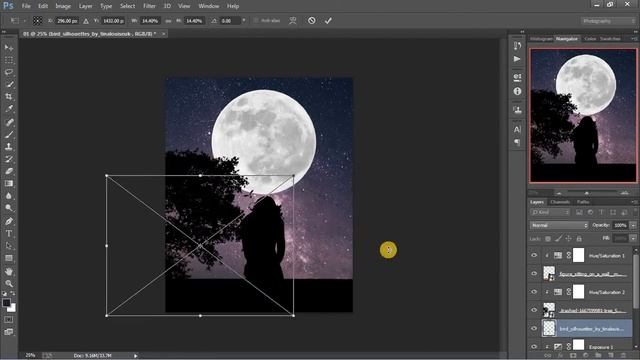Open the File menu

tap(26, 6)
